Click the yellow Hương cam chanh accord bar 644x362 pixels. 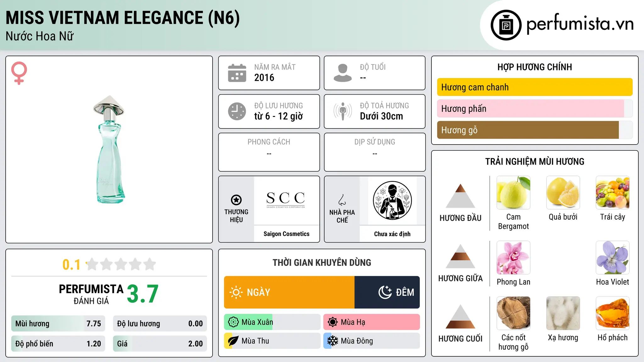click(x=535, y=87)
